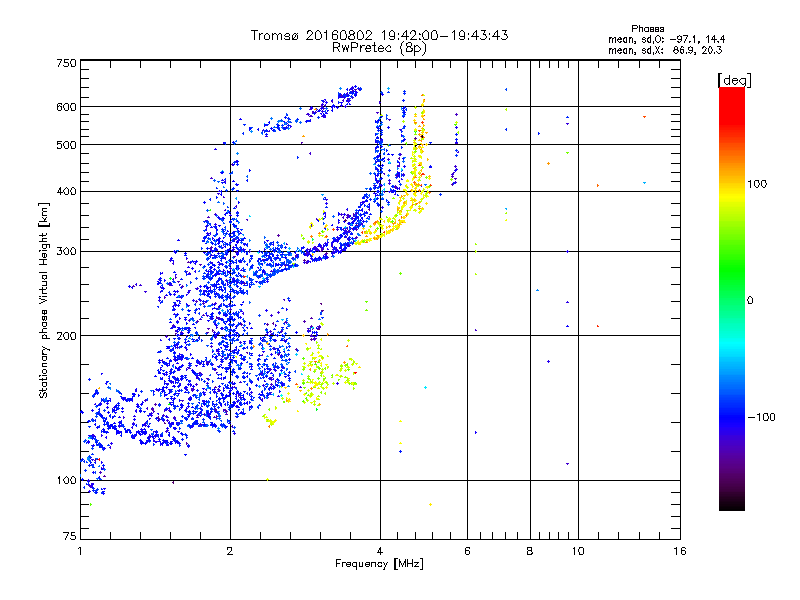This screenshot has height=600, width=800.
Task: Select the 'RwPretec (8p)' subtitle text
Action: pos(379,48)
